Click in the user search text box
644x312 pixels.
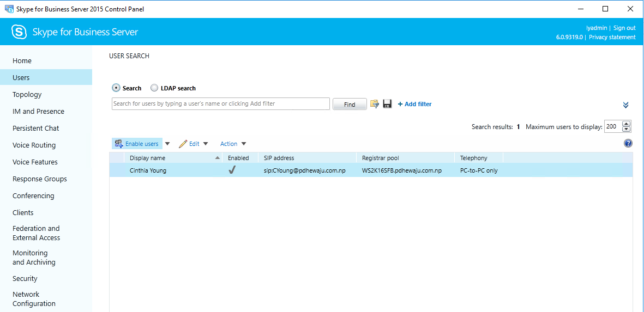(x=220, y=103)
